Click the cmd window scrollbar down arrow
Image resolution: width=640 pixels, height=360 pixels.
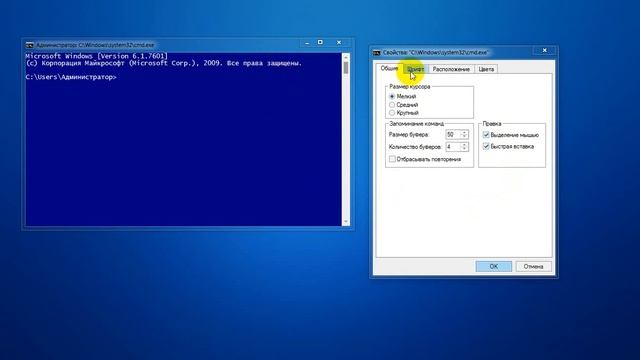[346, 222]
